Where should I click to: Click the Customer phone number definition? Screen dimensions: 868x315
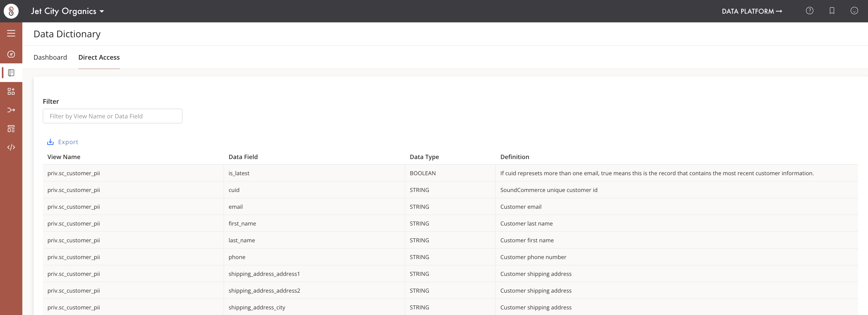pos(533,257)
